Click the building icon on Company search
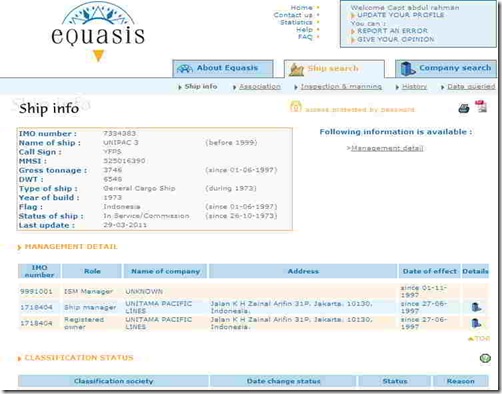This screenshot has height=394, width=502. tap(407, 69)
